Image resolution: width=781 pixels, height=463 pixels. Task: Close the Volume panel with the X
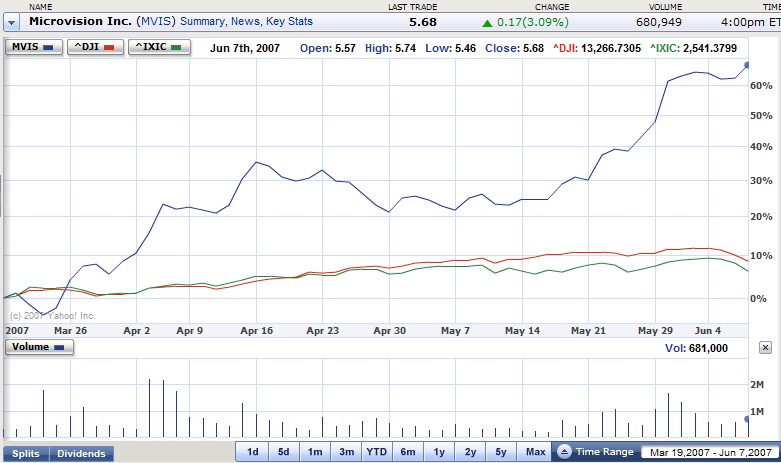765,347
